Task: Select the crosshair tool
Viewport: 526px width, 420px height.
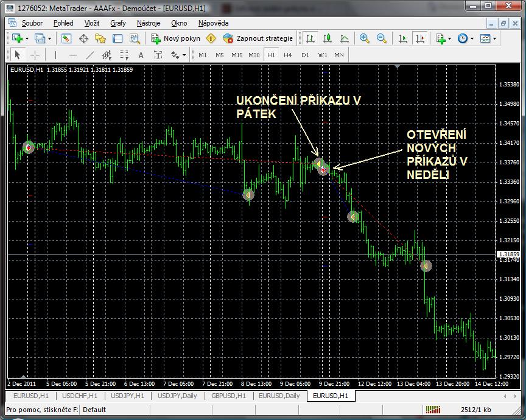Action: 35,55
